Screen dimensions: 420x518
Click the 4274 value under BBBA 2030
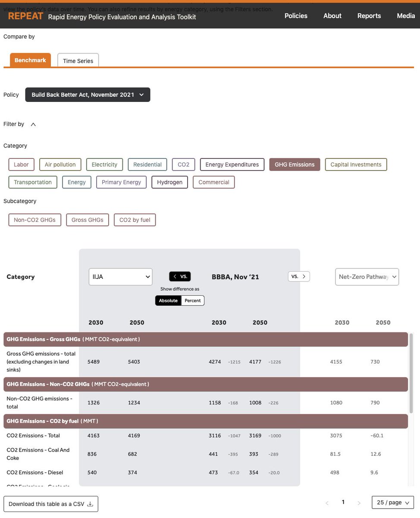click(x=215, y=362)
